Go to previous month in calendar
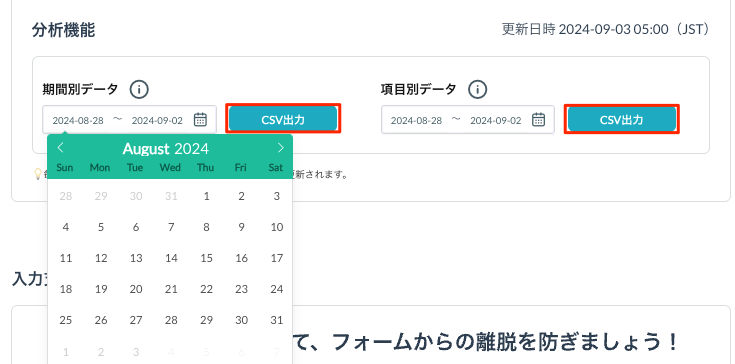 click(60, 148)
